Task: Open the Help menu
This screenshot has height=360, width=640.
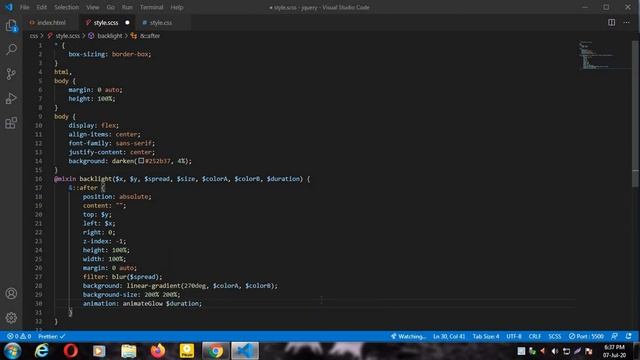Action: point(177,7)
